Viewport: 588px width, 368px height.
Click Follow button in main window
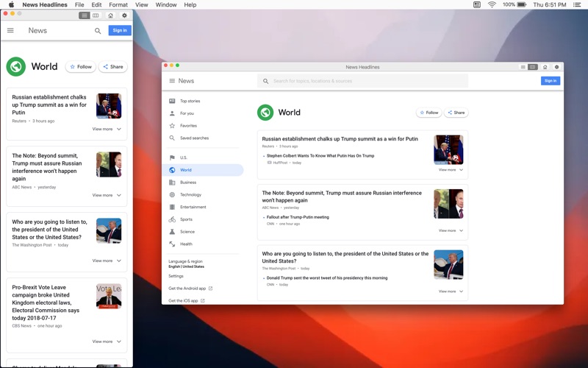tap(429, 113)
